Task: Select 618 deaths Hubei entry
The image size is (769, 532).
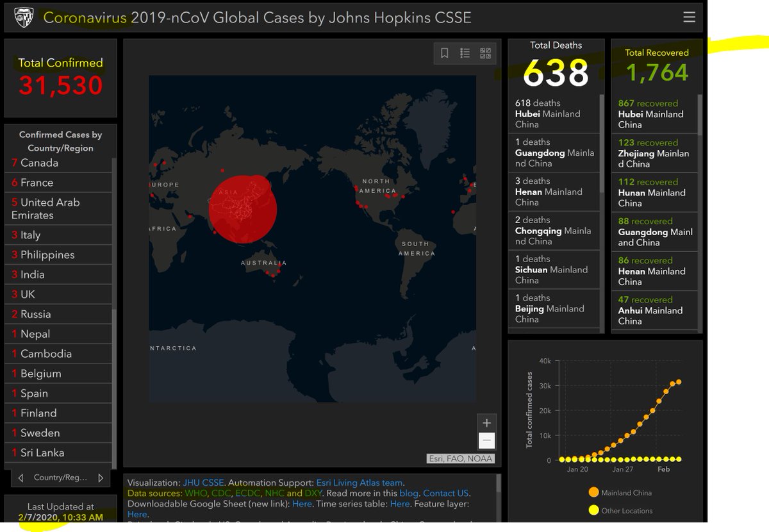Action: [x=554, y=113]
